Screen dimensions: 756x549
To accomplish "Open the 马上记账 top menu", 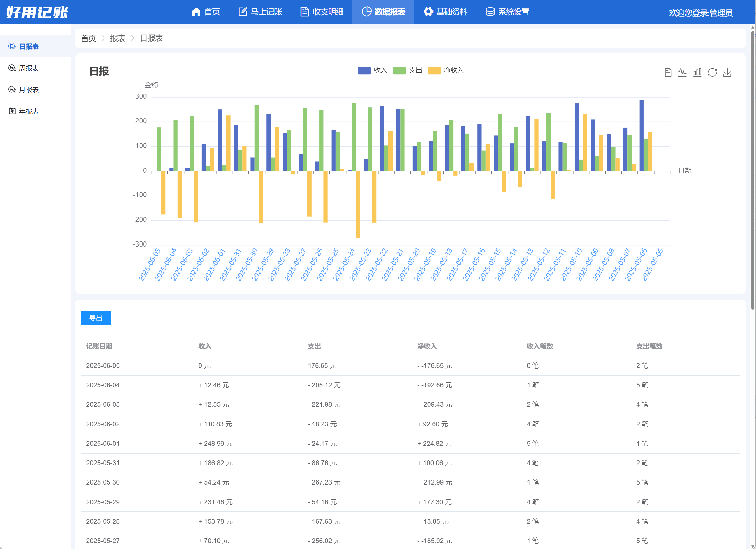I will tap(260, 12).
